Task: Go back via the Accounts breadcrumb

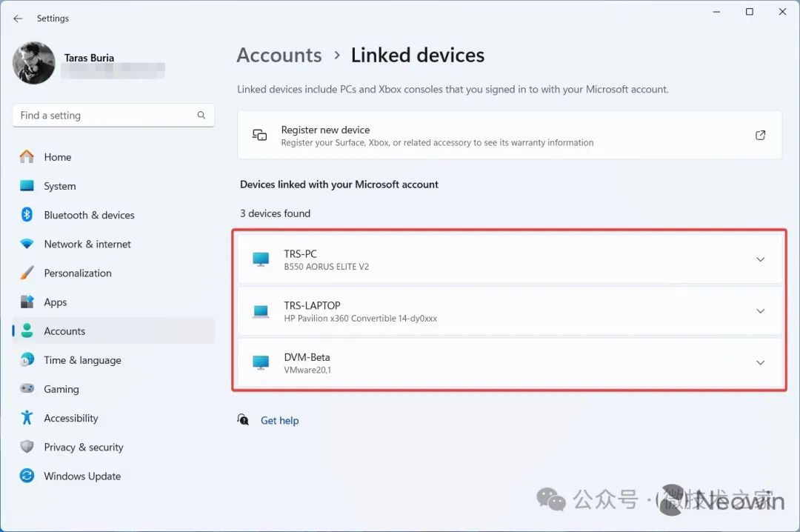Action: 279,55
